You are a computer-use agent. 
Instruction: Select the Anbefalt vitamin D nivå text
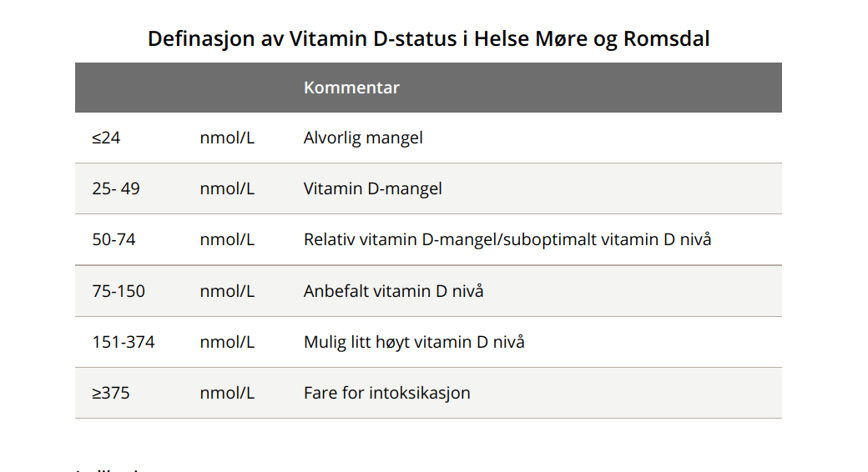click(394, 291)
